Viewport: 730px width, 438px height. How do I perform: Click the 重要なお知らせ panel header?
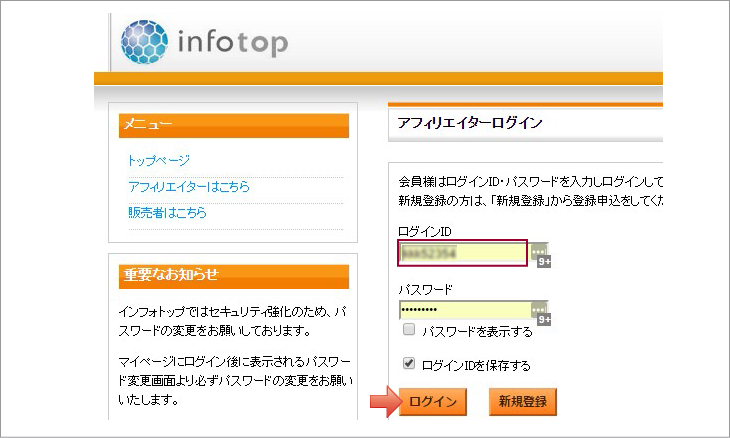coord(234,276)
